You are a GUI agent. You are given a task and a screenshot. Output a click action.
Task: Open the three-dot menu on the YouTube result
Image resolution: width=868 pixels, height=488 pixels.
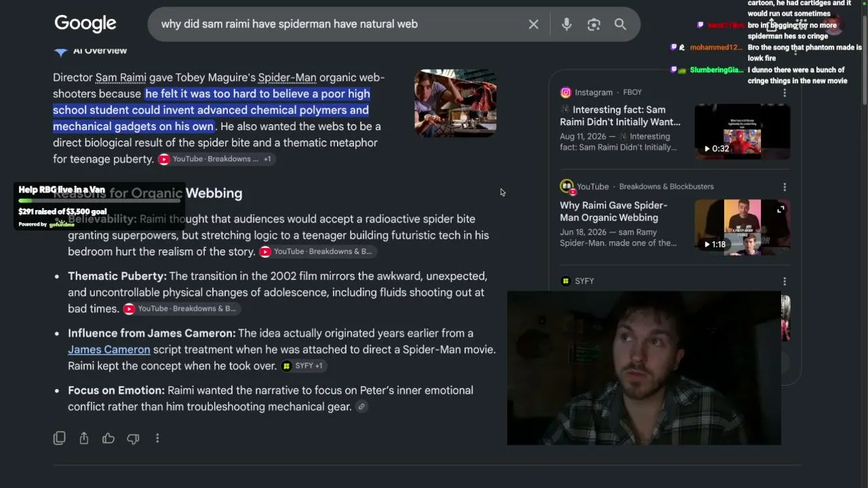(x=785, y=186)
